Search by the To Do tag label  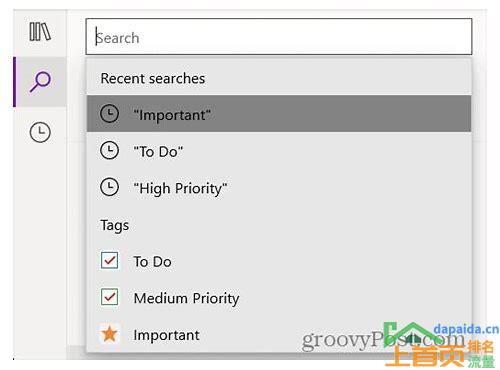(x=152, y=261)
